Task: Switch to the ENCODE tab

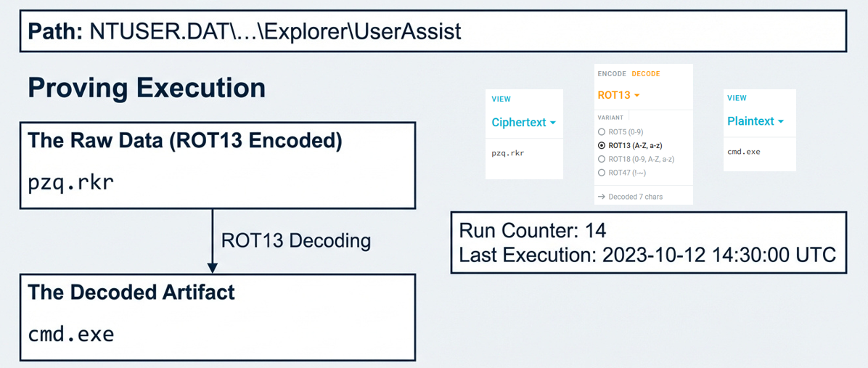Action: (x=611, y=74)
